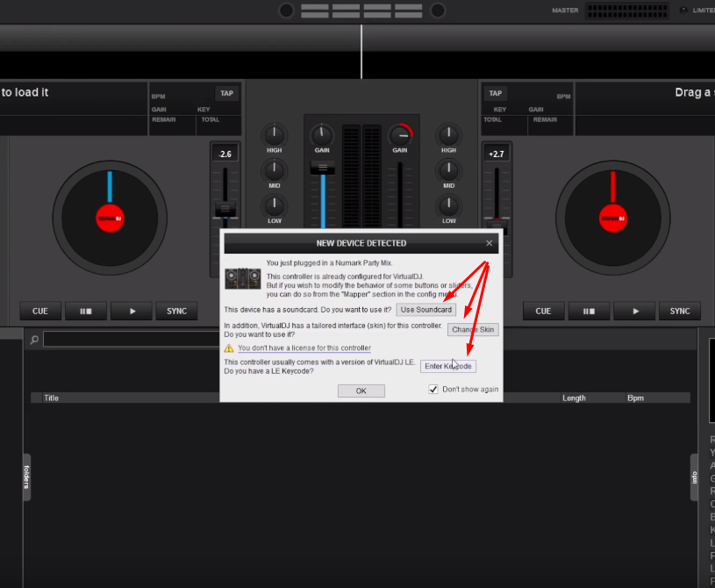Click the search magnifier icon in the browser
This screenshot has height=588, width=715.
click(x=34, y=340)
